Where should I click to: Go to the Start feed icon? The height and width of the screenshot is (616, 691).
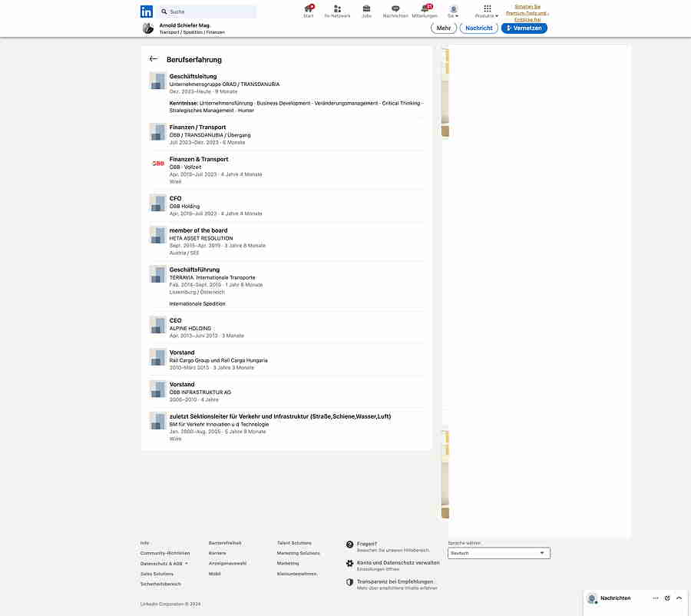coord(309,11)
